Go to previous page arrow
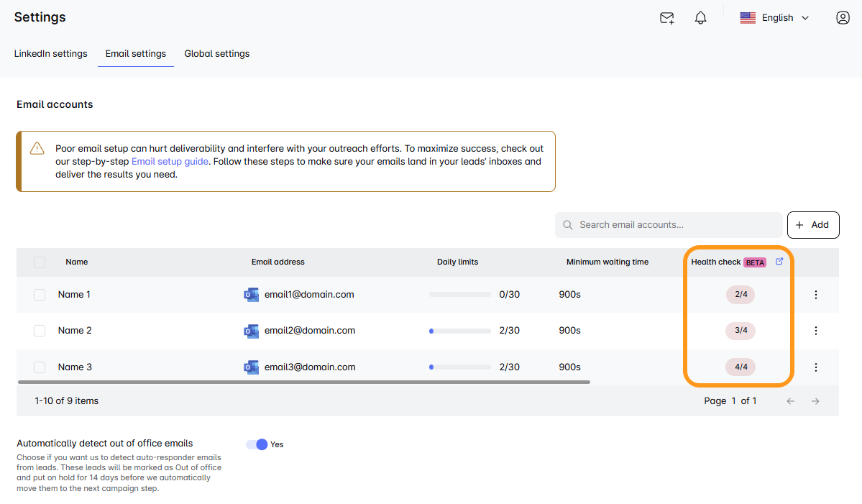Image resolution: width=862 pixels, height=504 pixels. click(790, 401)
